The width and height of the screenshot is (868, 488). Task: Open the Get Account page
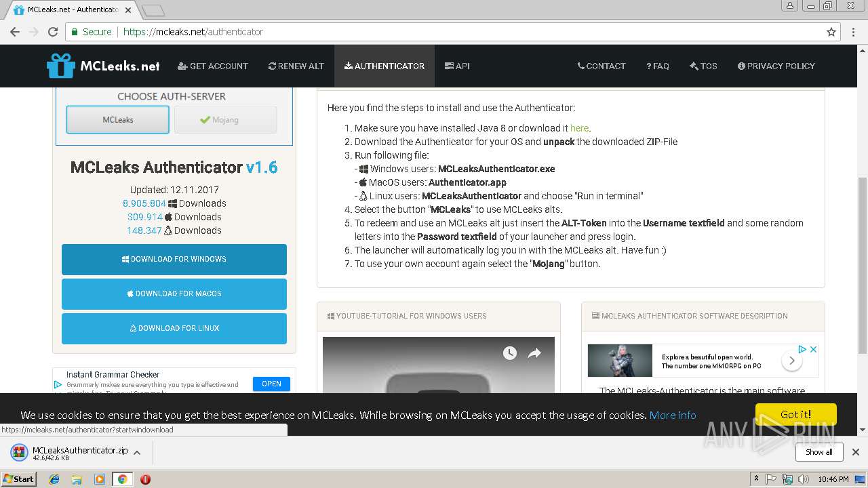tap(213, 66)
